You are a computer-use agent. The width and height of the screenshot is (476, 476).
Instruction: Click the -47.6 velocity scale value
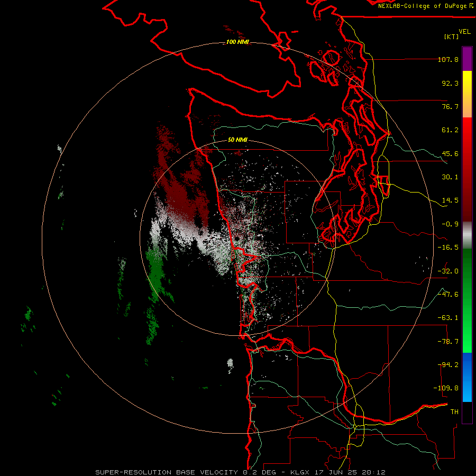448,295
